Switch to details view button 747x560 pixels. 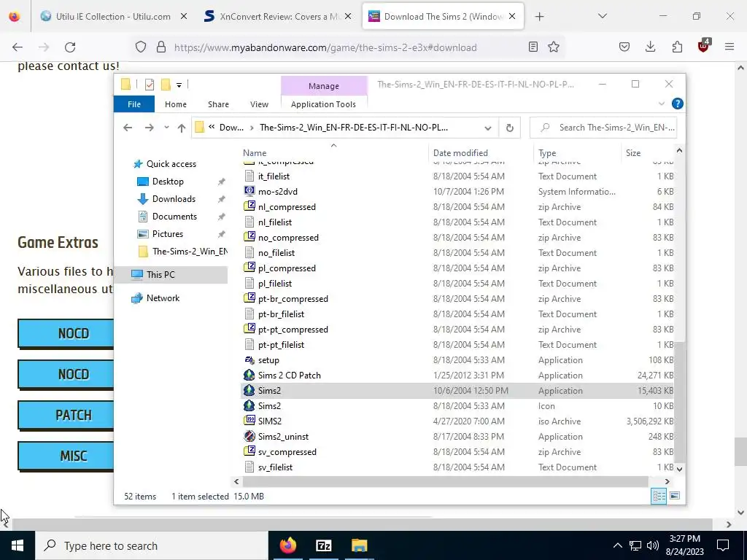pos(659,496)
